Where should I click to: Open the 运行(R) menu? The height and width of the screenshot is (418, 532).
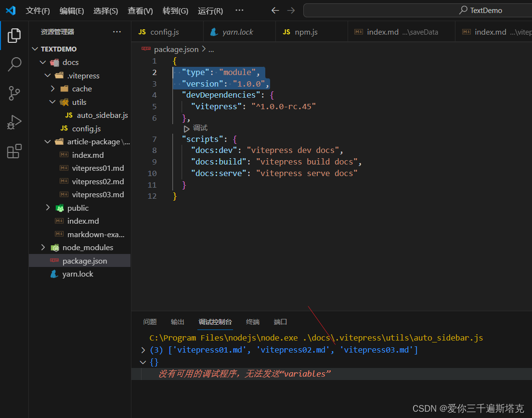210,10
